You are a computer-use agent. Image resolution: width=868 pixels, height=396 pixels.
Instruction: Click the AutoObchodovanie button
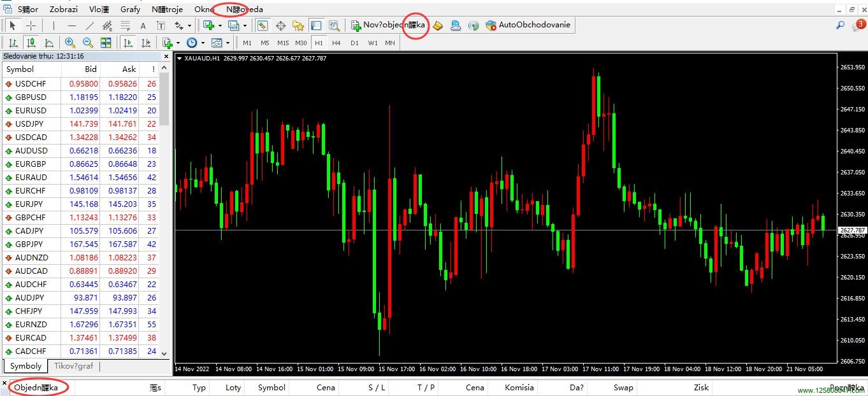point(529,25)
